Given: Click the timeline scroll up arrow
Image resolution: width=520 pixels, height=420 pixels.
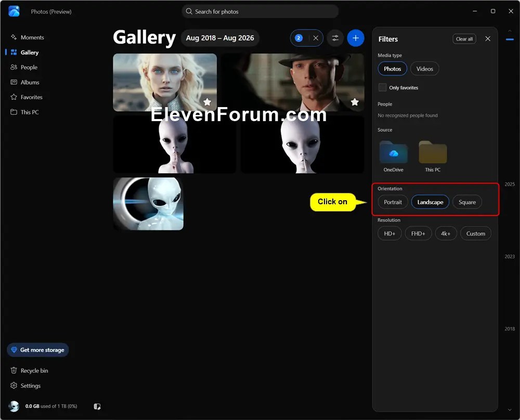Looking at the screenshot, I should [510, 31].
